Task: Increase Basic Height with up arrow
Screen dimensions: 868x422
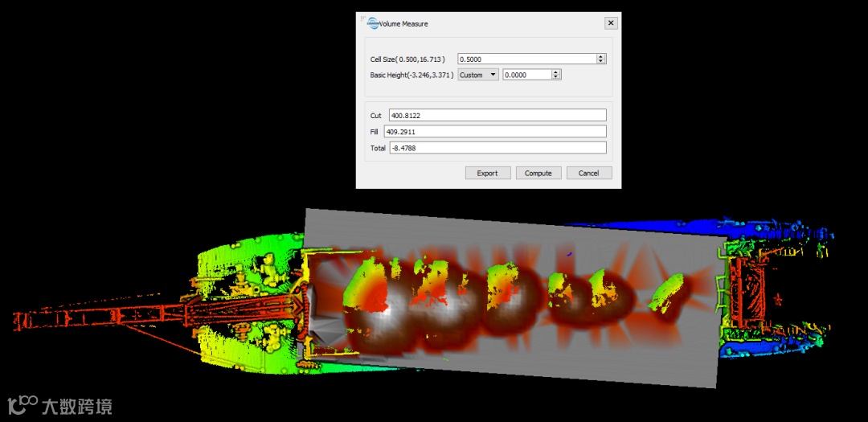Action: pyautogui.click(x=557, y=72)
